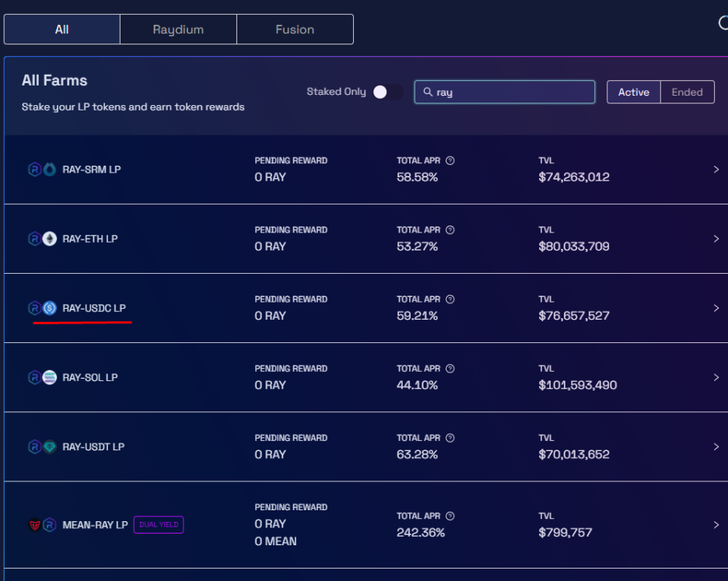This screenshot has height=581, width=728.
Task: Click the USDT token icon in RAY-USDT LP
Action: click(50, 446)
